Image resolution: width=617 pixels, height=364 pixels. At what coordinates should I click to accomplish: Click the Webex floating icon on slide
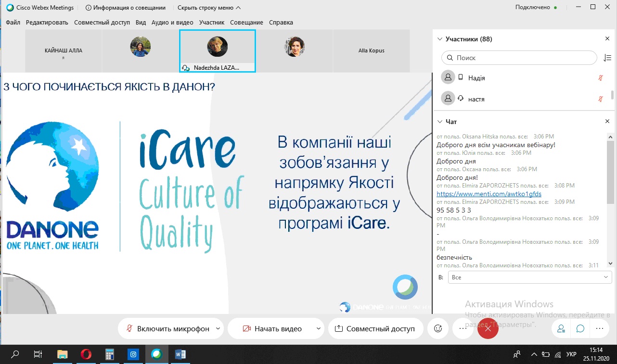[x=405, y=287]
